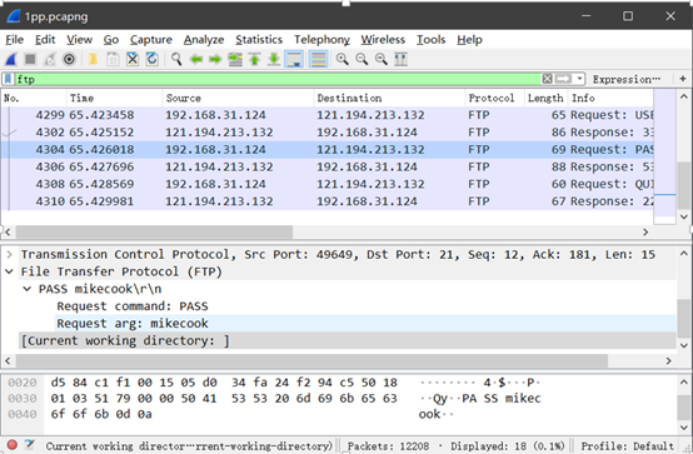Click the Expression… button
This screenshot has width=693, height=454.
tap(626, 79)
